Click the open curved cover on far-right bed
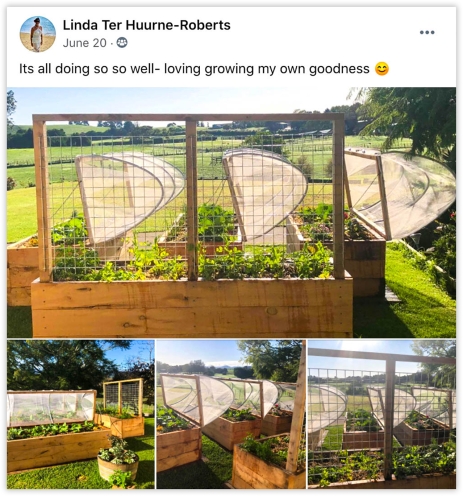463x496 pixels. (400, 195)
